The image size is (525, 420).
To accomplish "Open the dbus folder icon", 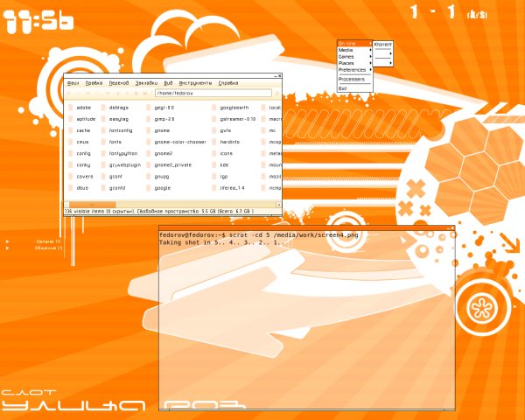I will click(69, 187).
